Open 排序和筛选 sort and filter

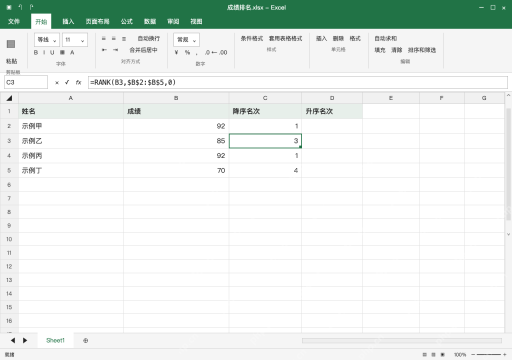coord(422,50)
